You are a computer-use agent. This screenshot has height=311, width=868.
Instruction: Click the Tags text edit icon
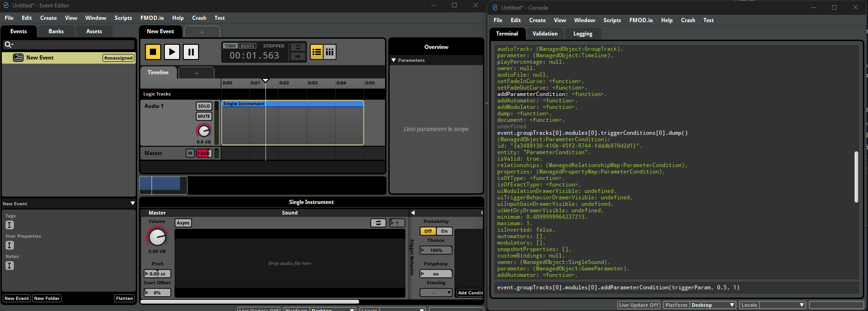pyautogui.click(x=10, y=225)
